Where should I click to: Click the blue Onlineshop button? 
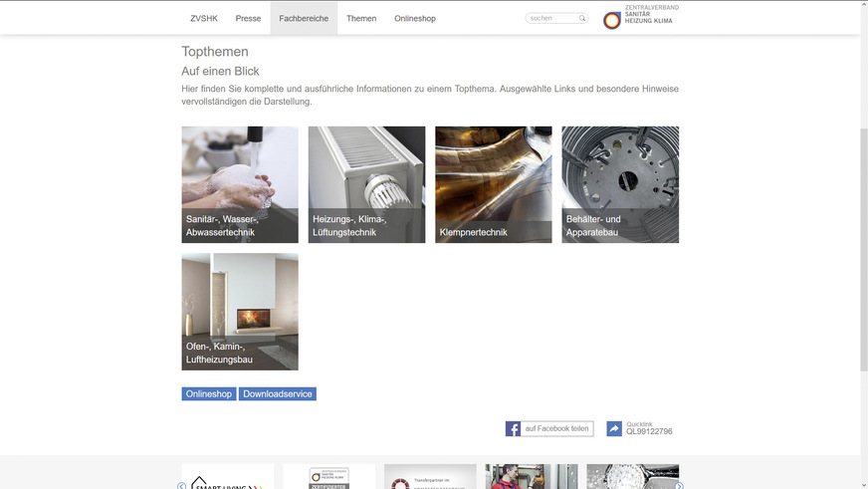pyautogui.click(x=209, y=394)
